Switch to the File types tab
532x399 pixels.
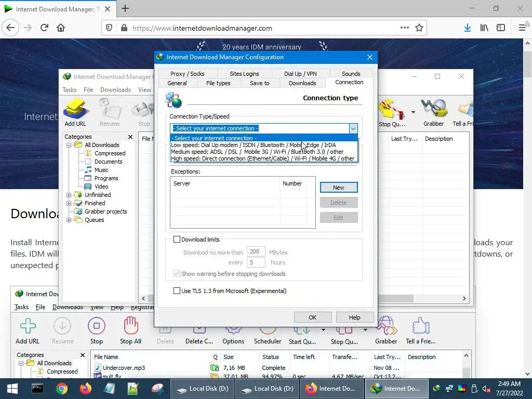coord(218,83)
